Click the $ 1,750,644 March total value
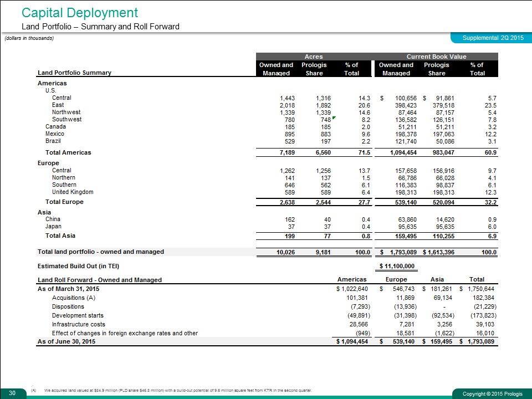This screenshot has height=399, width=532. (477, 289)
